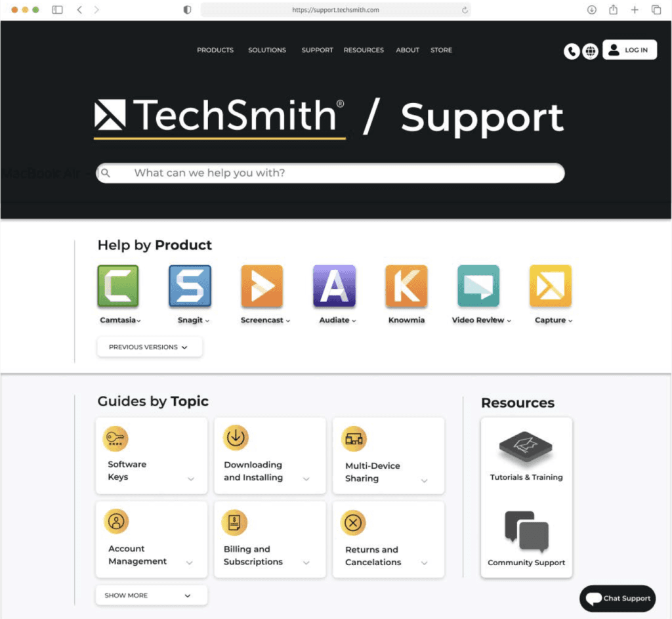
Task: Expand the Billing and Subscriptions chevron
Action: (x=306, y=563)
